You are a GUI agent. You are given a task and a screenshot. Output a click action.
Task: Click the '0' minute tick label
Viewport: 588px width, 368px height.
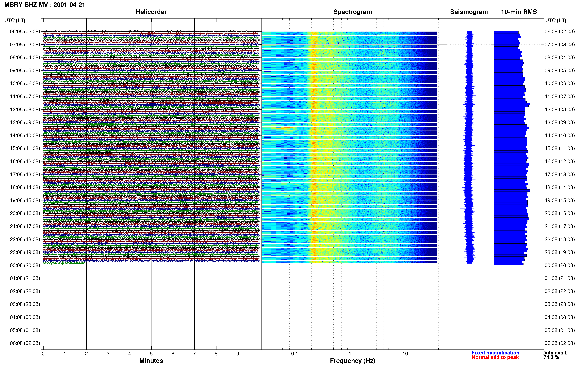pyautogui.click(x=43, y=354)
